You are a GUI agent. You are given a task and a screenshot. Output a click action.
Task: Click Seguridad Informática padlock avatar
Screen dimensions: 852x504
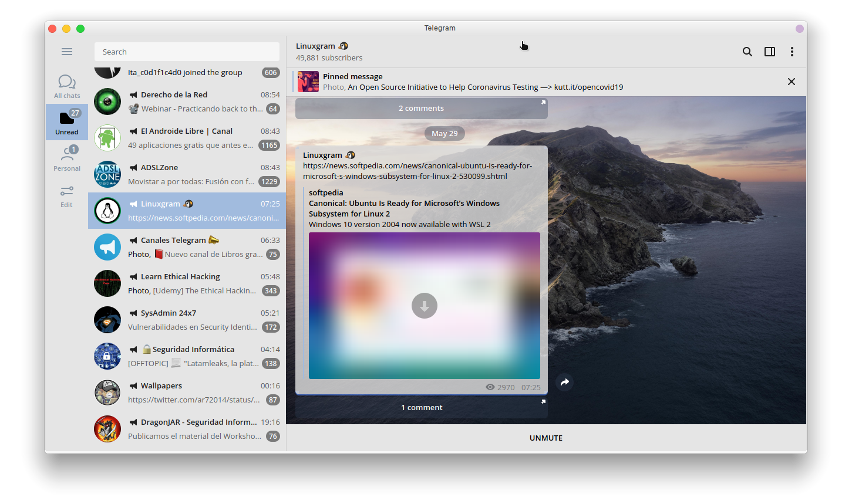click(x=107, y=356)
